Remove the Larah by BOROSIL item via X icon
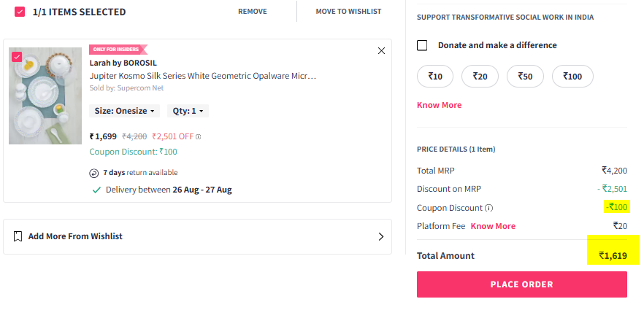 381,51
